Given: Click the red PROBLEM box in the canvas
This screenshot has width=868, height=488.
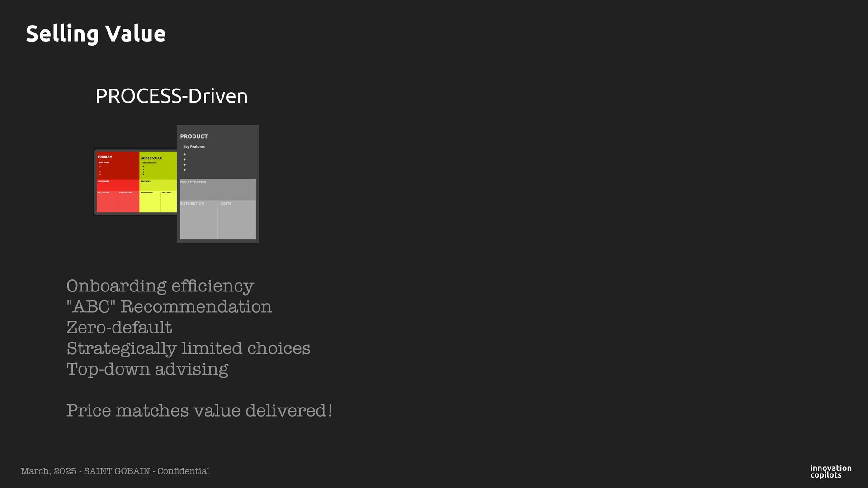Looking at the screenshot, I should [118, 166].
